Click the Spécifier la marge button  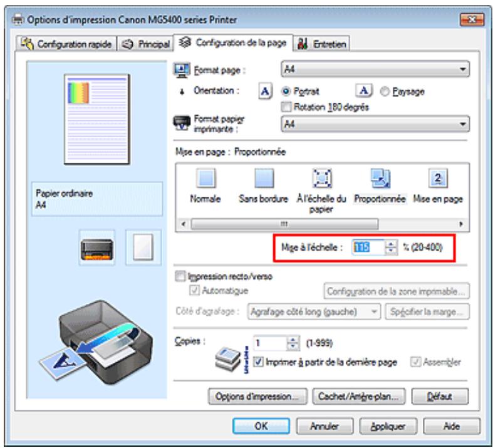(x=427, y=311)
